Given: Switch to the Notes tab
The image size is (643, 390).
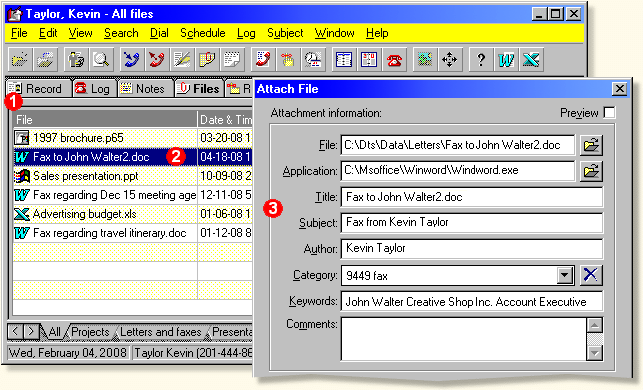Looking at the screenshot, I should pyautogui.click(x=145, y=89).
